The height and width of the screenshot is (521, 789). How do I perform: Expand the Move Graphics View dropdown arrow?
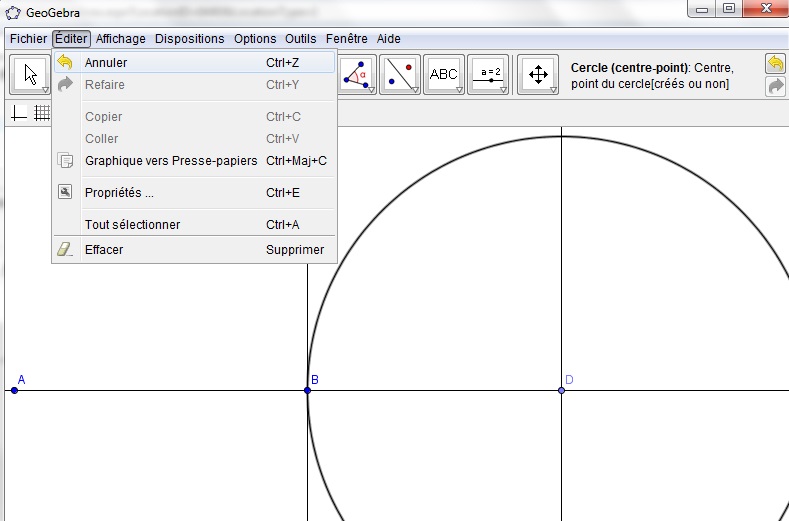pyautogui.click(x=553, y=90)
